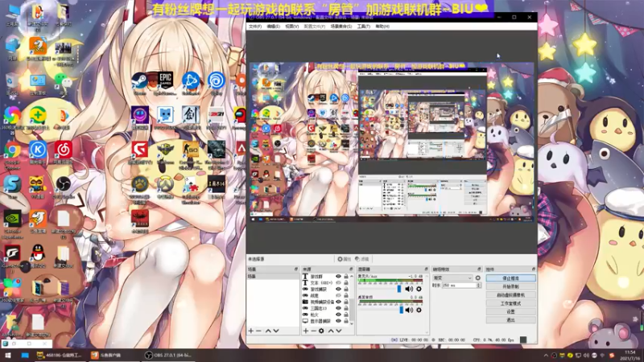The height and width of the screenshot is (362, 644).
Task: Open Google Chrome desktop icon
Action: point(12,154)
